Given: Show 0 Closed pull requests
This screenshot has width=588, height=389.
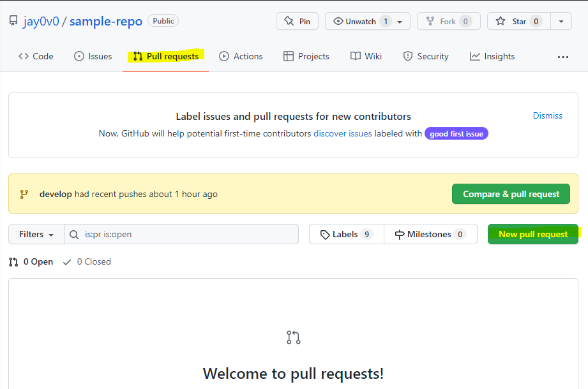Looking at the screenshot, I should click(x=87, y=261).
